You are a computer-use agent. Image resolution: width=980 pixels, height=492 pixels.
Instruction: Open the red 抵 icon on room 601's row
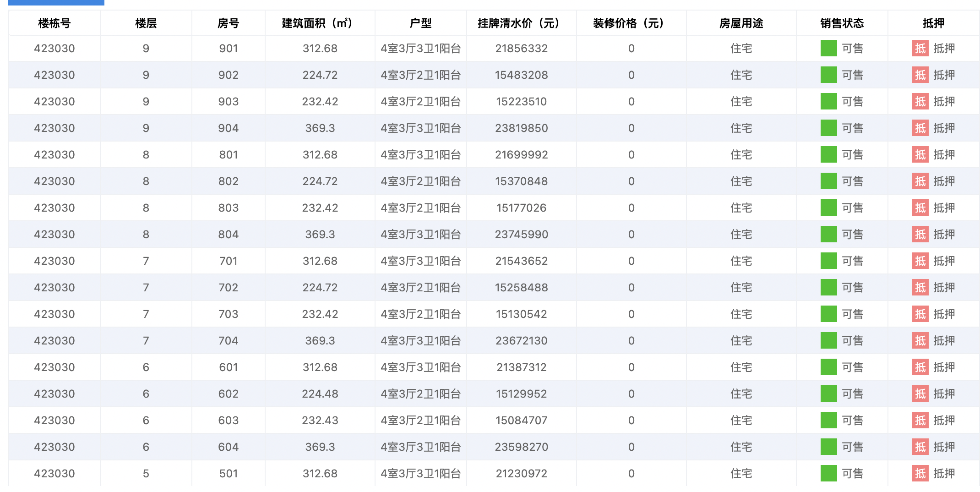(x=920, y=367)
